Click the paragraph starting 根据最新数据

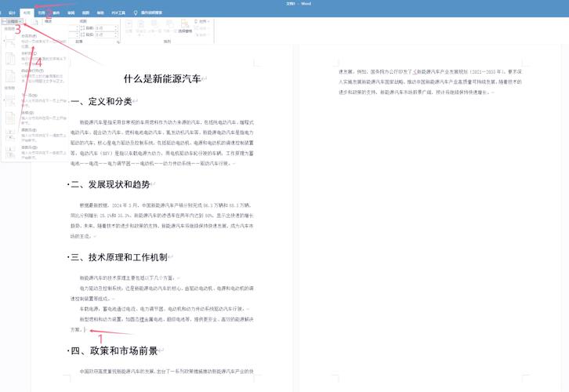click(162, 220)
